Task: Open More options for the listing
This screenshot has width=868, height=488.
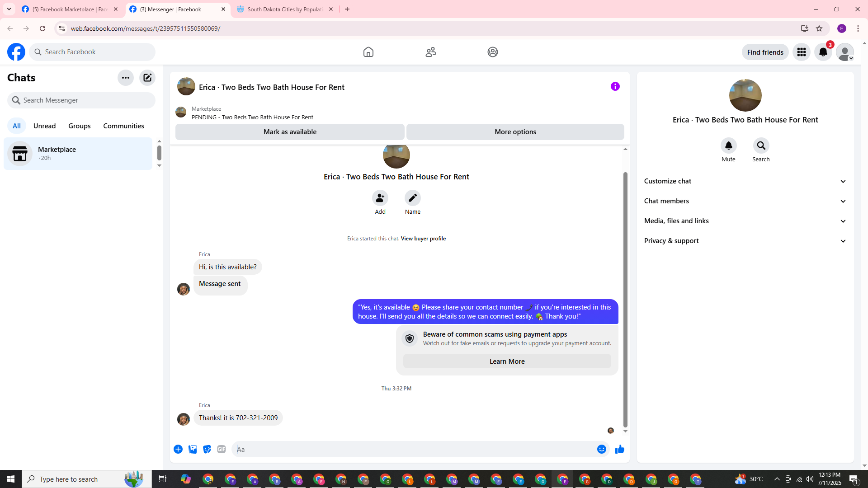Action: 515,132
